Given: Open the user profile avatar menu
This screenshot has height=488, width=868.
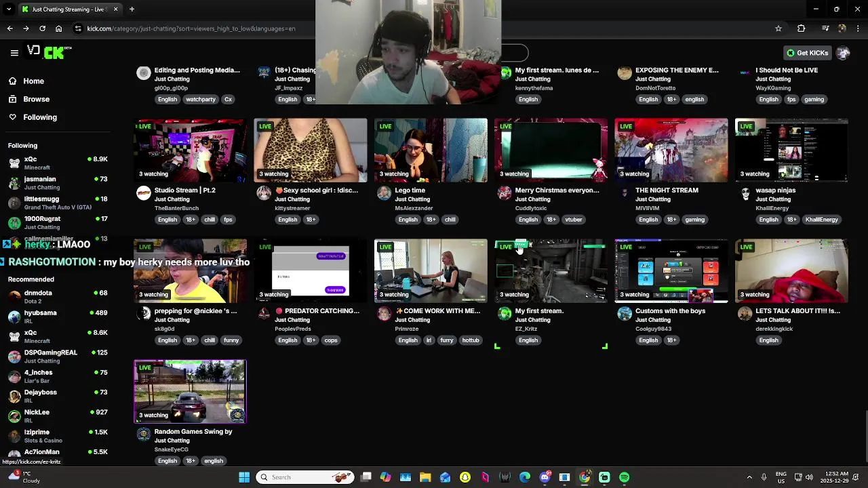Looking at the screenshot, I should [843, 53].
